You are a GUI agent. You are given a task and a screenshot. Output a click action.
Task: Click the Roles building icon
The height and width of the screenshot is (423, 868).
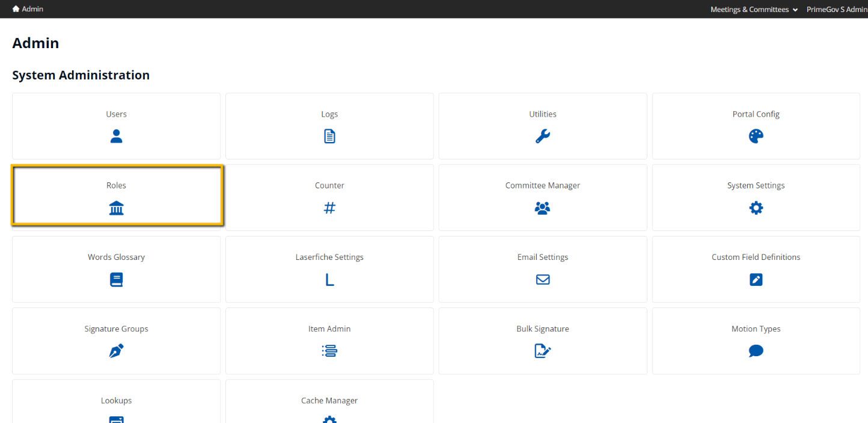tap(116, 208)
